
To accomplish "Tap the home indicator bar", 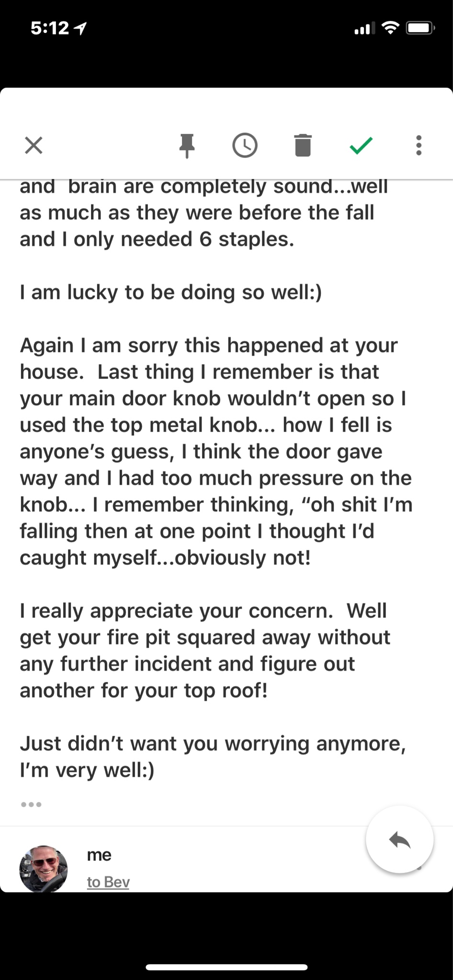I will tap(226, 967).
